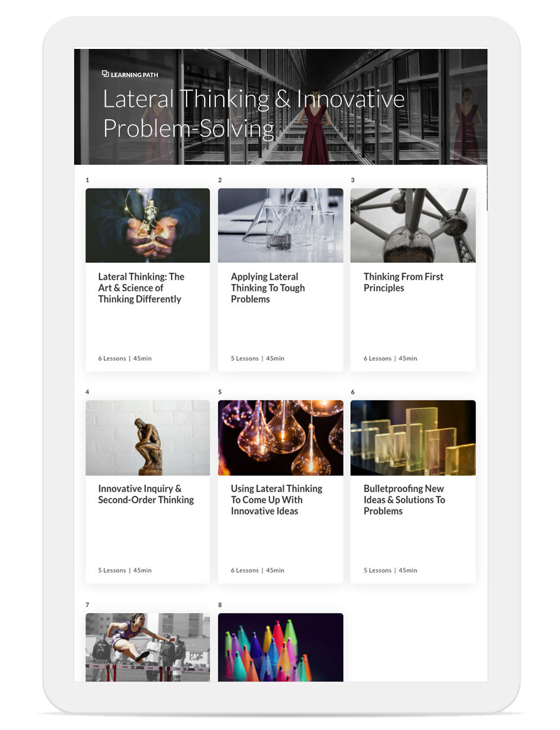Click the 'LEARNING PATH' label text
Image resolution: width=560 pixels, height=730 pixels.
click(x=134, y=75)
